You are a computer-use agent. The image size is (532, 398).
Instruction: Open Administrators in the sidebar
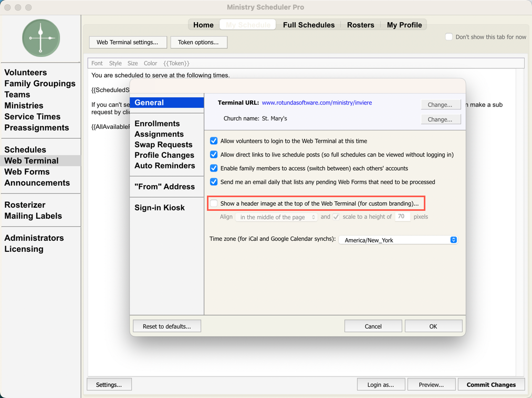[x=34, y=238]
